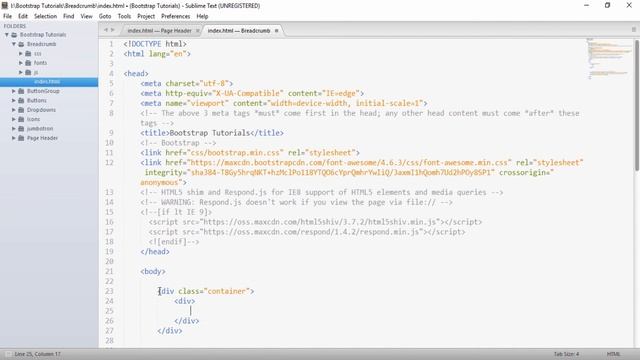This screenshot has height=360, width=640.
Task: Click the <body> tag
Action: pos(153,271)
